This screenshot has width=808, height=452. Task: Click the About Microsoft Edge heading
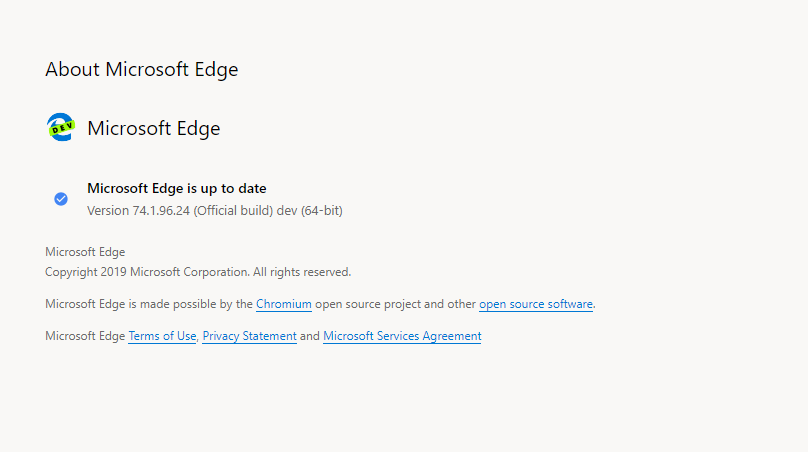pyautogui.click(x=142, y=70)
